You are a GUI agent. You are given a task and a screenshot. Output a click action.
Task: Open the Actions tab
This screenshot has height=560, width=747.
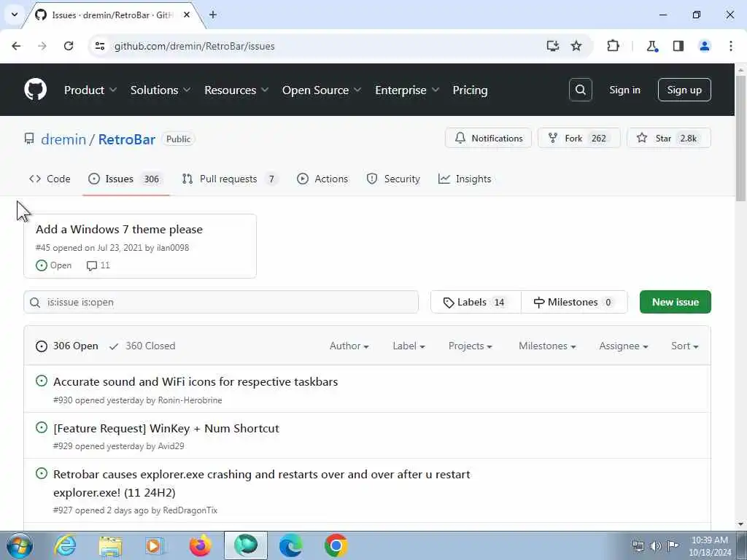pos(322,179)
